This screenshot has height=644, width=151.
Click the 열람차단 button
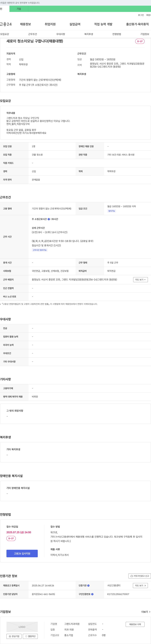pos(30,636)
